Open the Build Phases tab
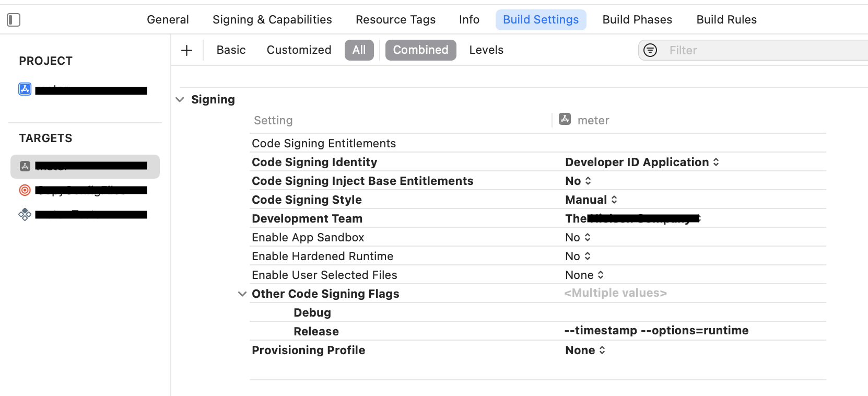 (637, 20)
